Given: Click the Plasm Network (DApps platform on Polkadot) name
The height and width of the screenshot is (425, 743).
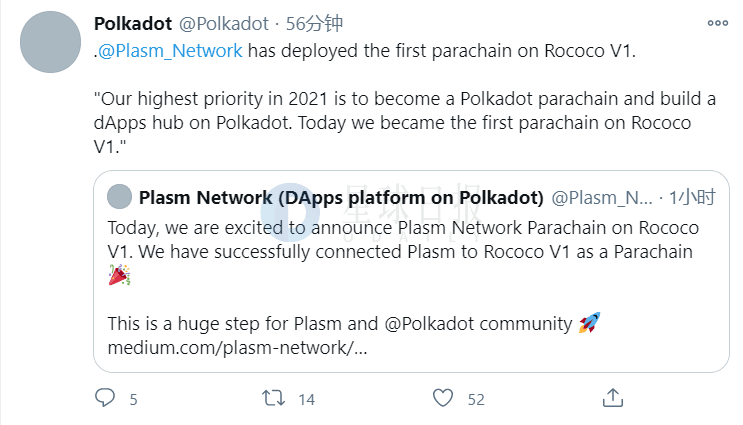Looking at the screenshot, I should click(341, 197).
